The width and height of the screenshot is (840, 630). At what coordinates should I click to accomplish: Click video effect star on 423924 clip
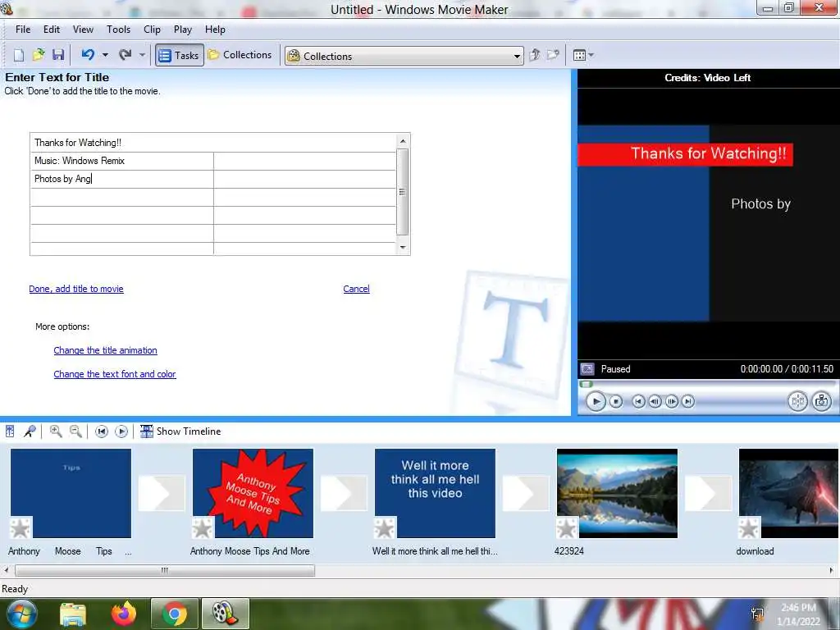[x=567, y=528]
